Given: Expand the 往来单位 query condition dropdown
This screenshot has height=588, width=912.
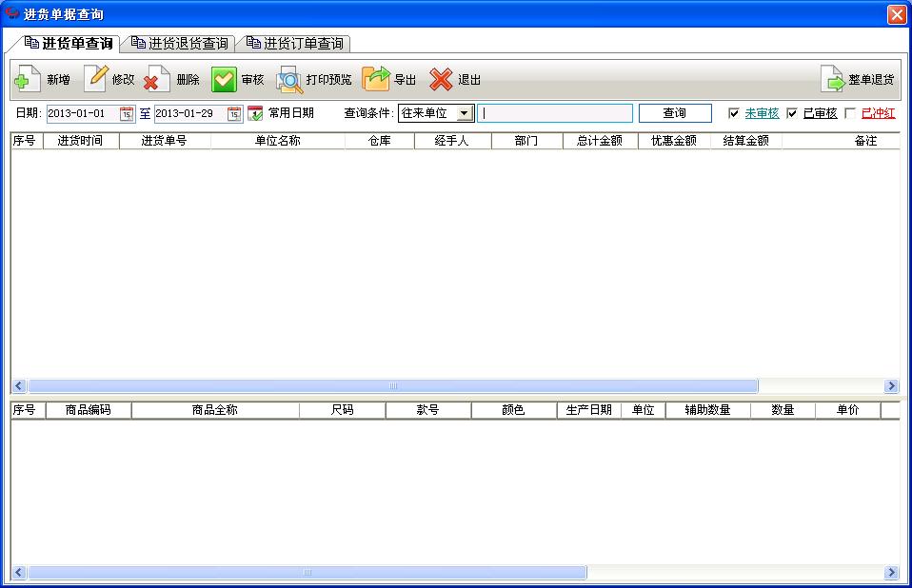Looking at the screenshot, I should (x=465, y=113).
